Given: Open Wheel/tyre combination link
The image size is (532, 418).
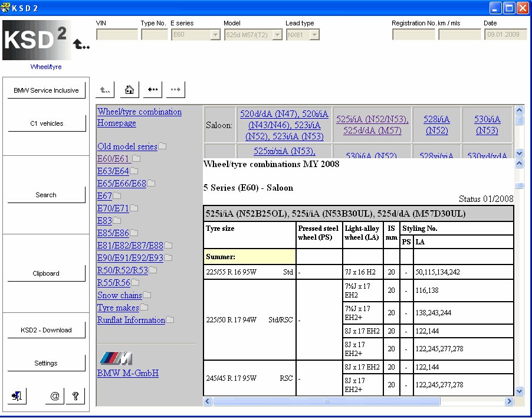Looking at the screenshot, I should pyautogui.click(x=139, y=112).
